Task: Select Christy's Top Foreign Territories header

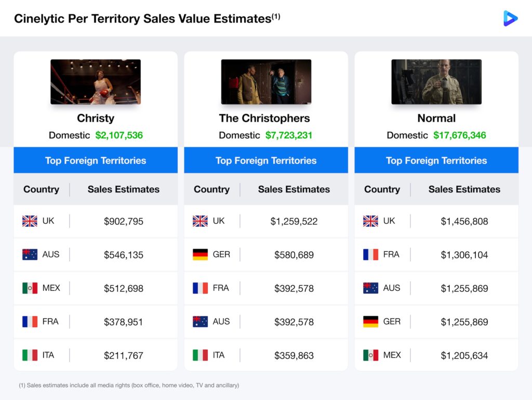Action: 96,160
